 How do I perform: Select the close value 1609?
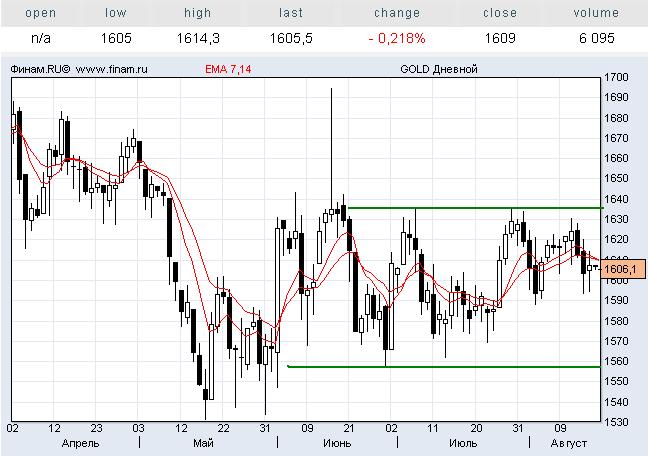[500, 38]
